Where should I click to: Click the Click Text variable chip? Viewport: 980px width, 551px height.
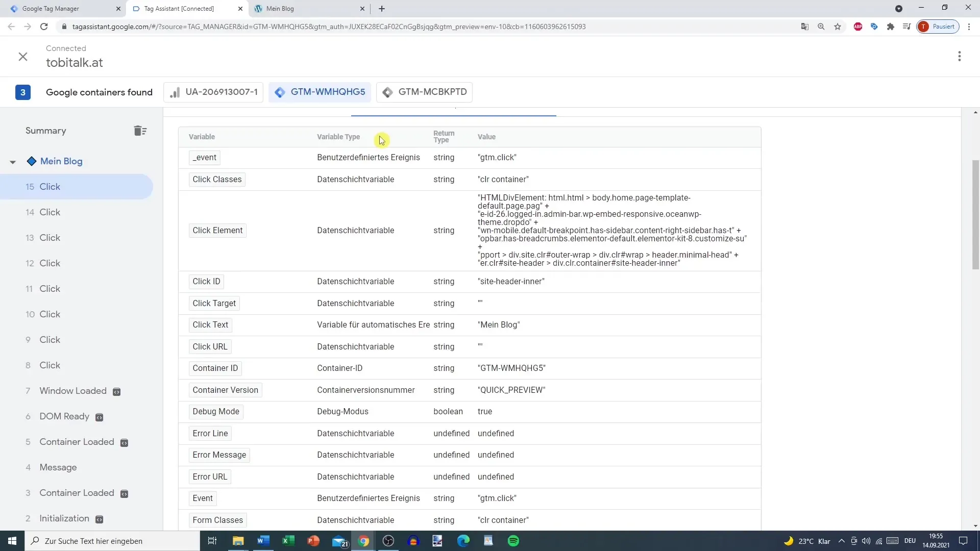[x=210, y=325]
